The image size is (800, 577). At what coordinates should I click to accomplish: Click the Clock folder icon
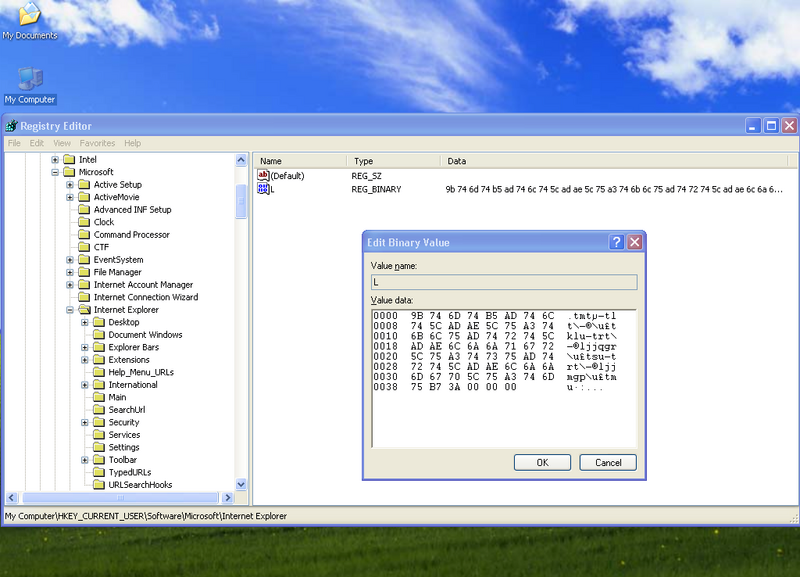coord(84,222)
